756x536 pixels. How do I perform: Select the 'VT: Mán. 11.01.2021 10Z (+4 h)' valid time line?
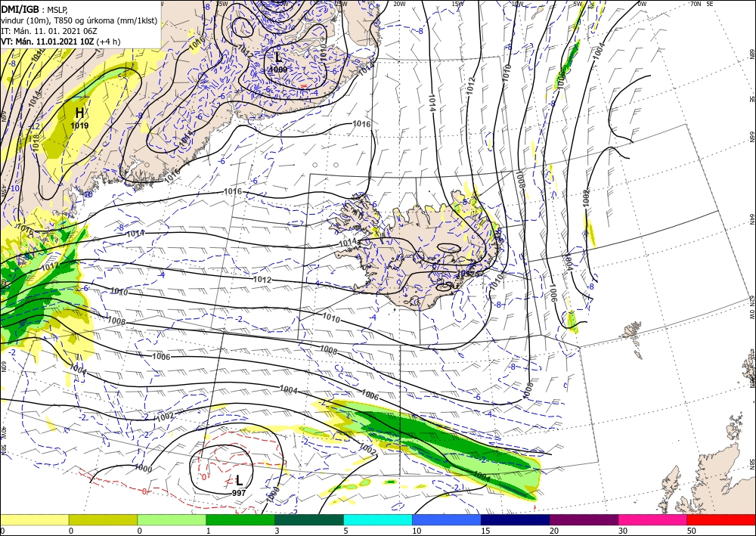60,42
